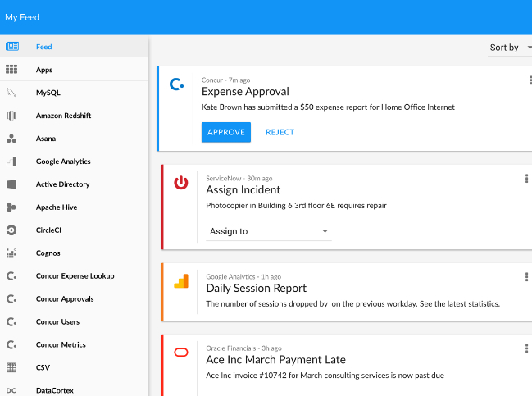Click the Cognos dotted icon
Image resolution: width=532 pixels, height=396 pixels.
click(11, 253)
